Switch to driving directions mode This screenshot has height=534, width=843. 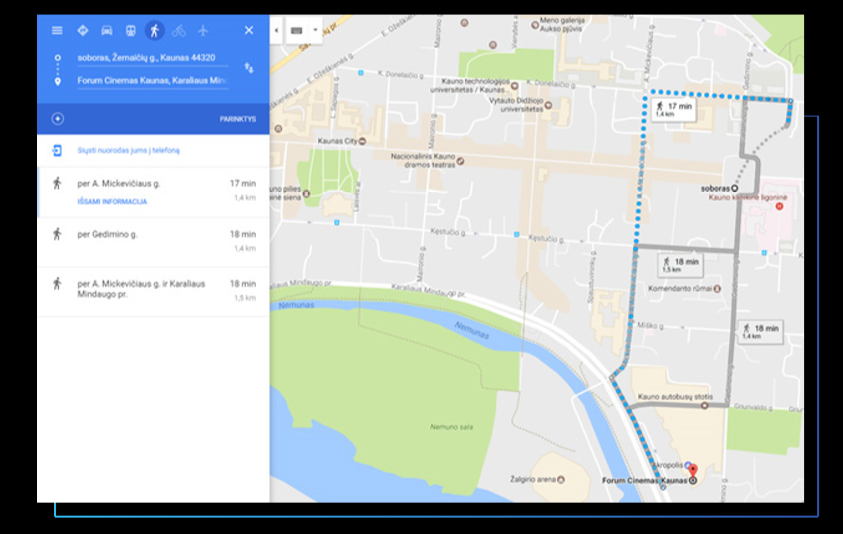click(106, 31)
